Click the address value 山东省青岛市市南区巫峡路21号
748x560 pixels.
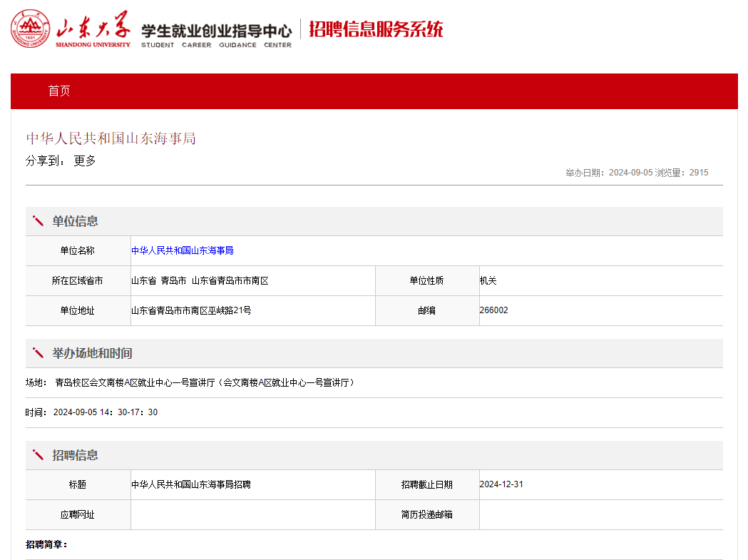pos(191,310)
